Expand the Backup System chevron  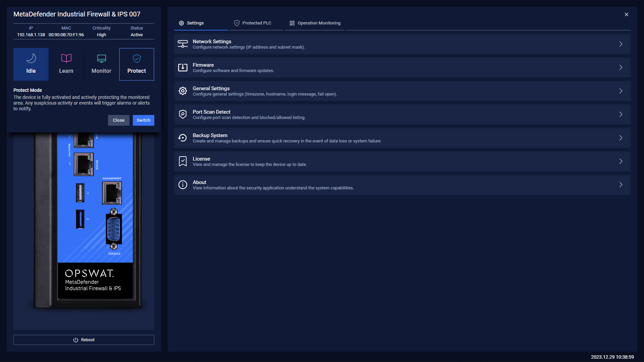click(621, 138)
